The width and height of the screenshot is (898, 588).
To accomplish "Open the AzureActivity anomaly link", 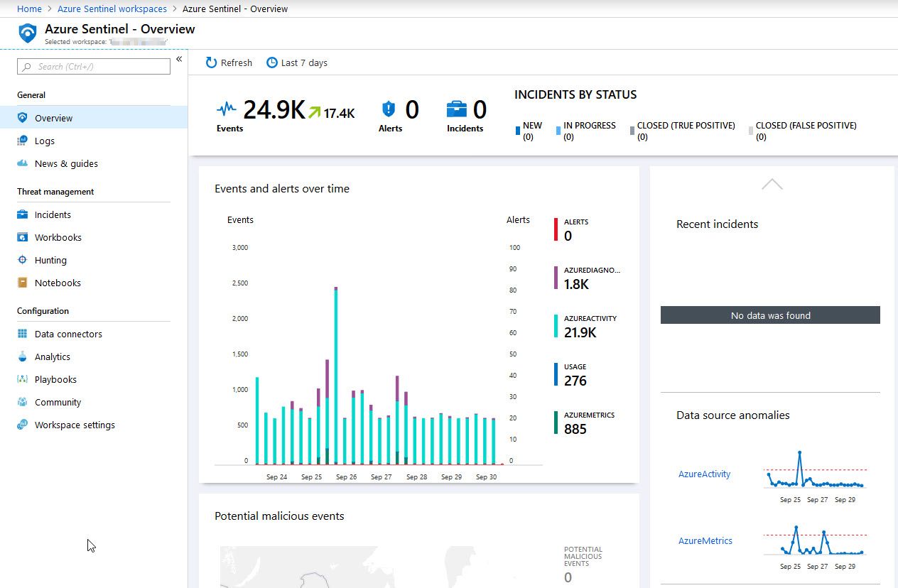I will 703,474.
